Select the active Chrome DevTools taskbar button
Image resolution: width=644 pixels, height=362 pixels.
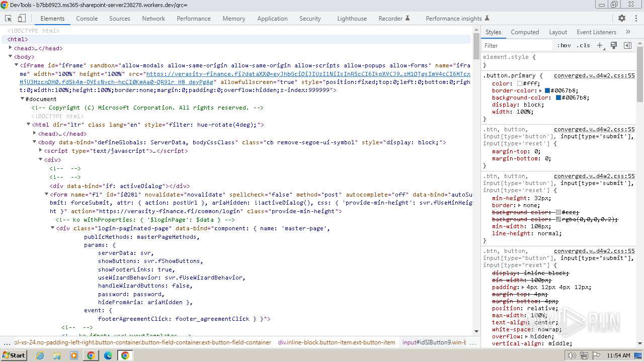[x=125, y=355]
